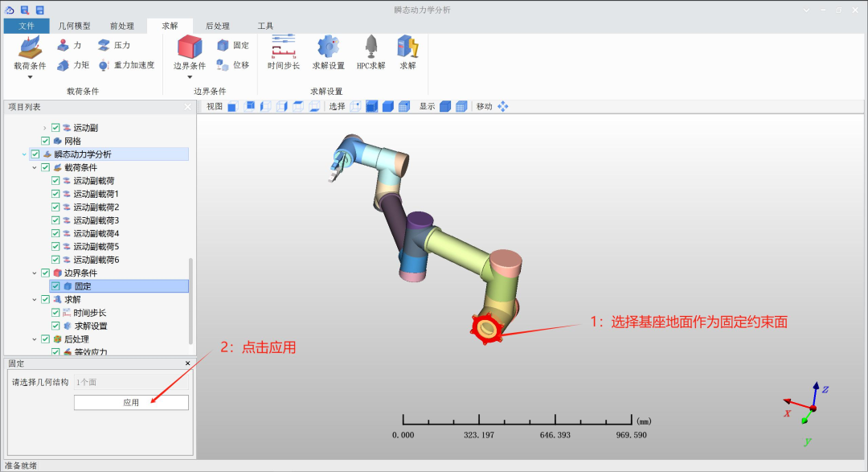Switch to bottom view cube icon
The height and width of the screenshot is (472, 868).
coord(314,106)
